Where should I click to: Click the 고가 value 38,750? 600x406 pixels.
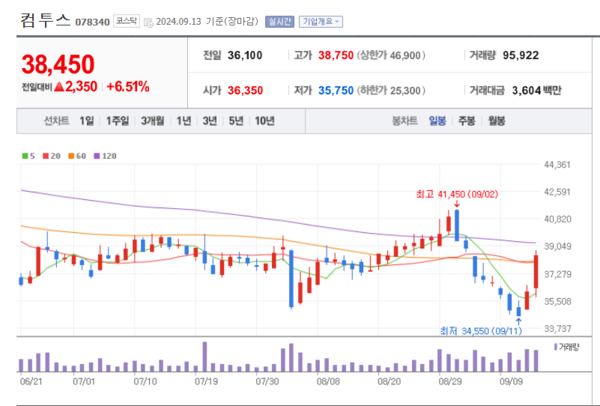point(336,55)
